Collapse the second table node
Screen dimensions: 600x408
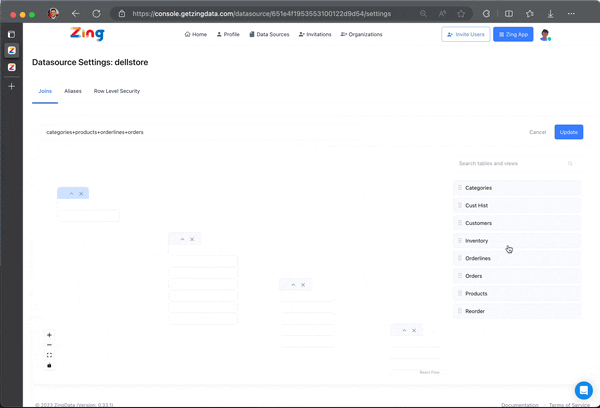(x=182, y=239)
